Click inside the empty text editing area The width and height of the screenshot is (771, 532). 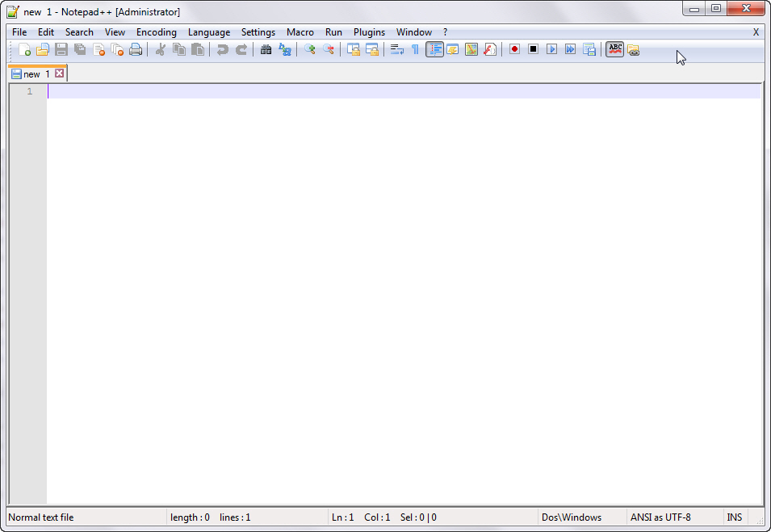[403, 295]
